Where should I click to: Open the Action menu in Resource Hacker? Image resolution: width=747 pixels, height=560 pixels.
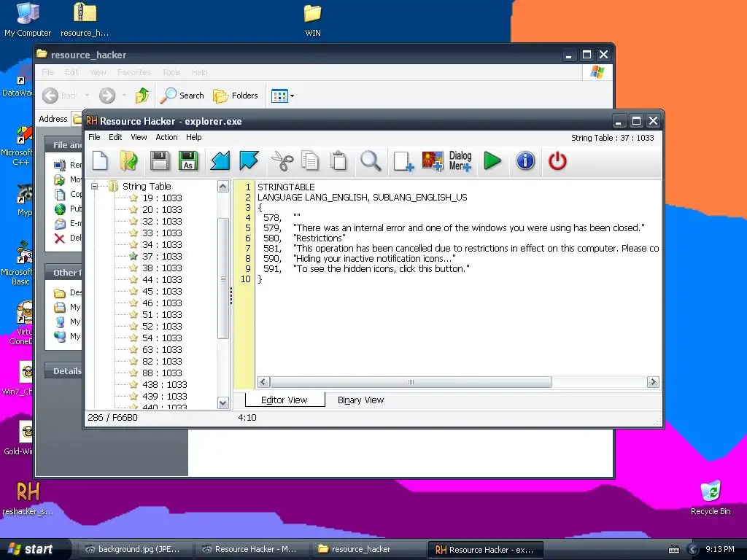pyautogui.click(x=166, y=137)
